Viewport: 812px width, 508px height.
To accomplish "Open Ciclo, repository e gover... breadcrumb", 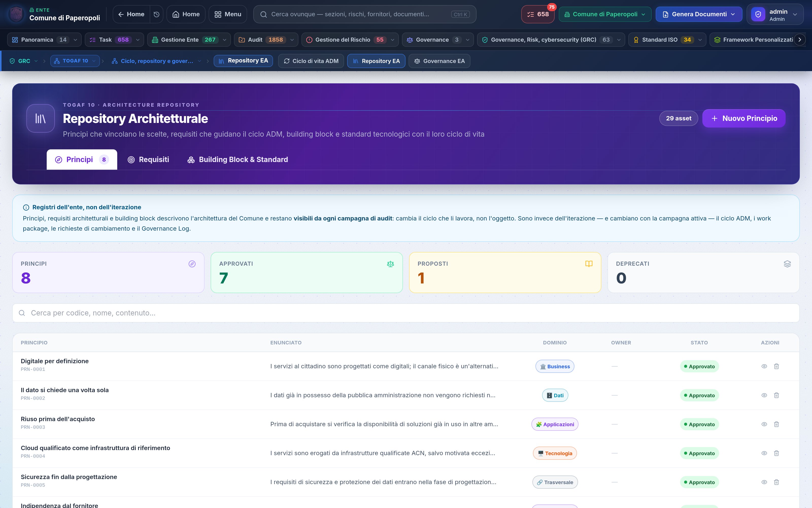I will (x=157, y=61).
